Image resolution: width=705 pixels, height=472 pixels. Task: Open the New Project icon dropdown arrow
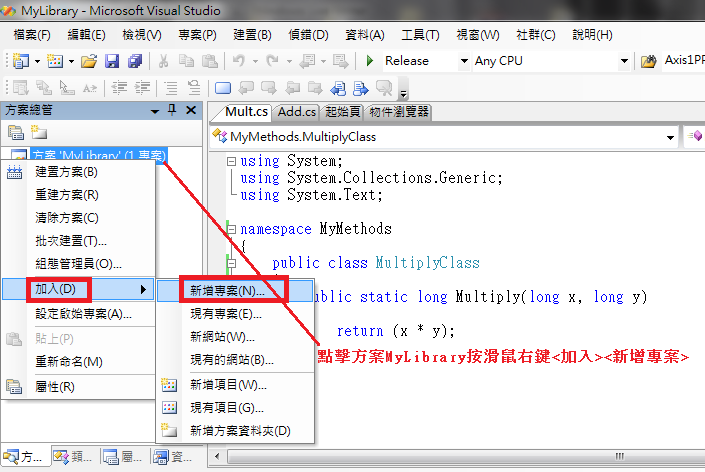coord(37,61)
